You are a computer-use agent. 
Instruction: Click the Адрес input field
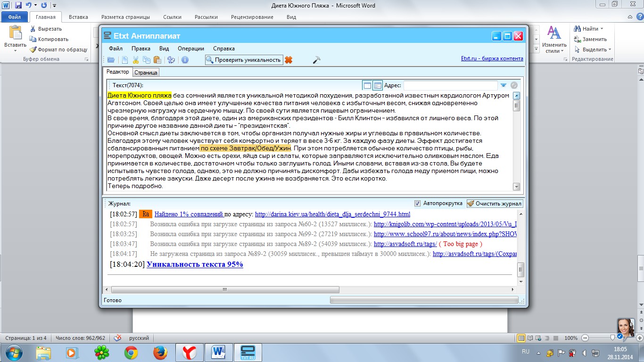tap(450, 85)
